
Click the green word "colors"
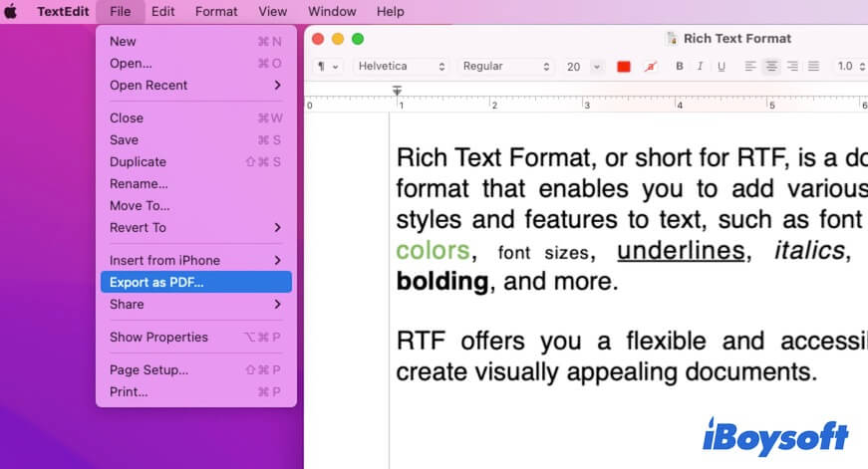point(433,251)
